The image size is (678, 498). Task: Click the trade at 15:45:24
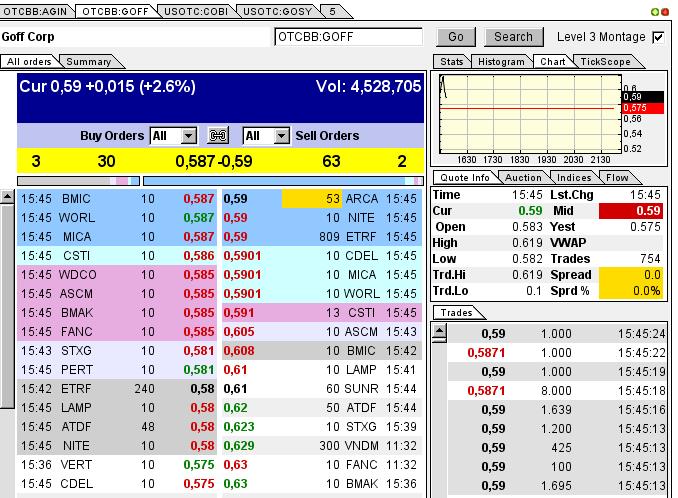pos(557,334)
